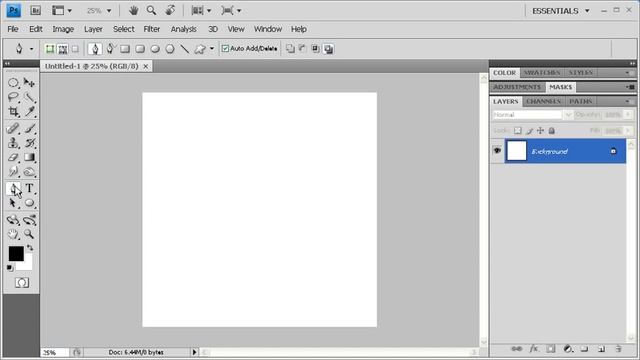Select the Path Selection tool
Screen dimensions: 640x360
13,203
